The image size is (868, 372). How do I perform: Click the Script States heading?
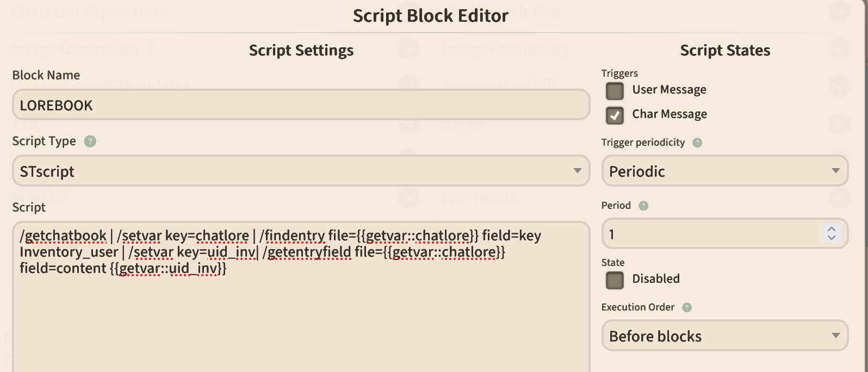(725, 51)
